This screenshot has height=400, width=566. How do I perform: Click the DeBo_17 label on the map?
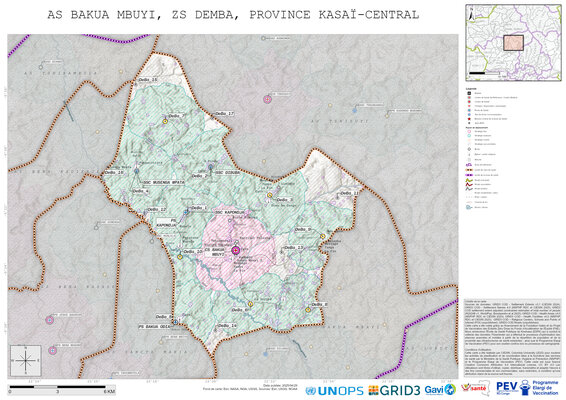225,113
